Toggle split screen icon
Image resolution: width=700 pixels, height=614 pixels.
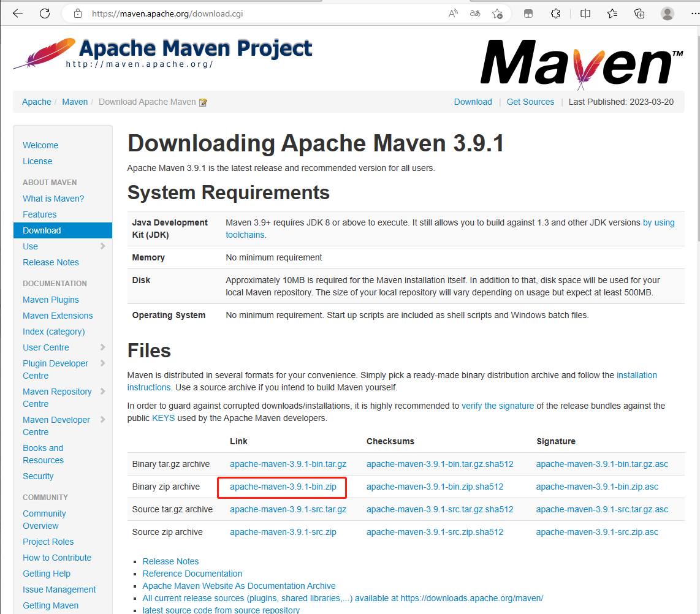tap(585, 14)
